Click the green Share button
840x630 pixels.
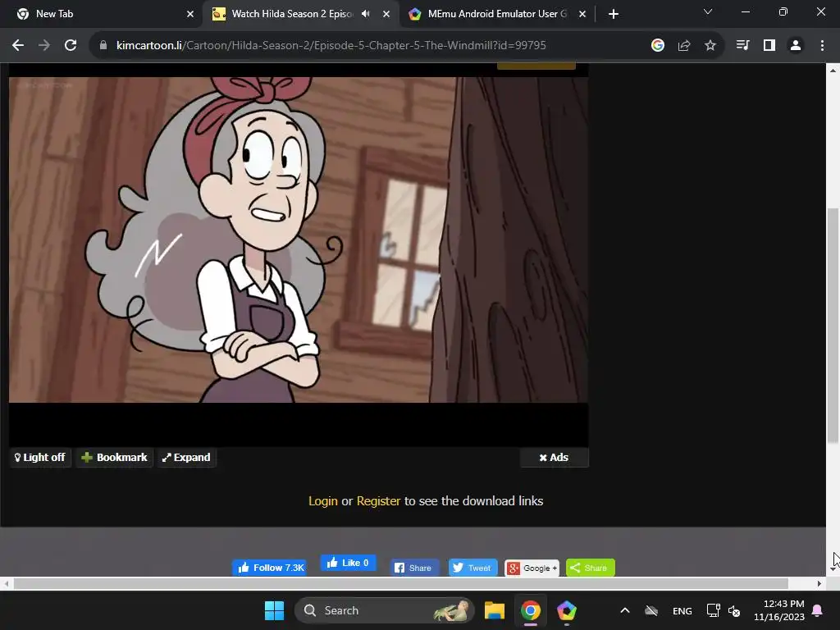[590, 568]
